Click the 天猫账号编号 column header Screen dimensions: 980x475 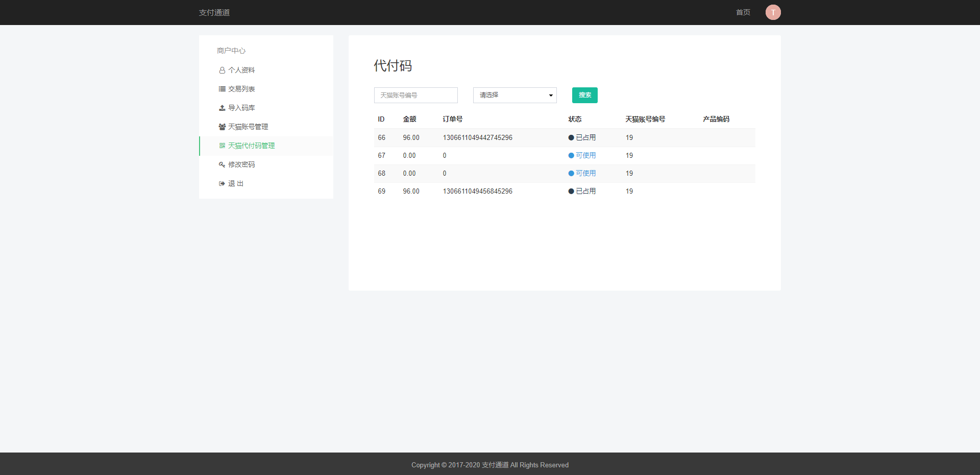tap(645, 119)
